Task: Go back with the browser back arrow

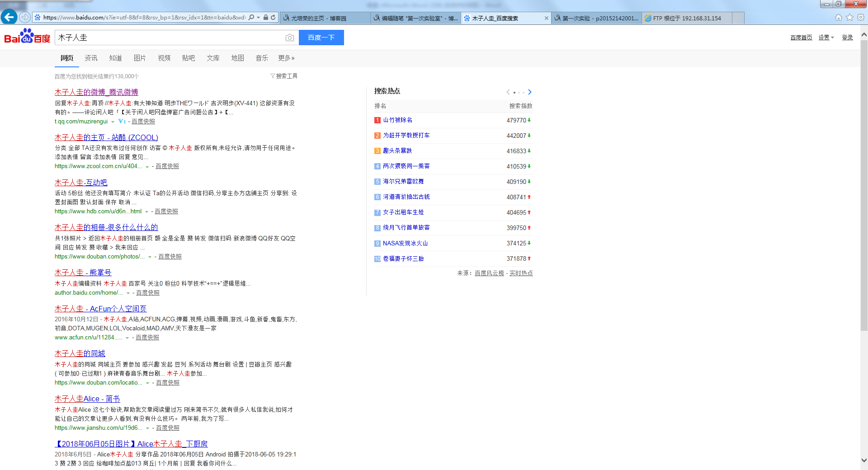Action: point(9,17)
